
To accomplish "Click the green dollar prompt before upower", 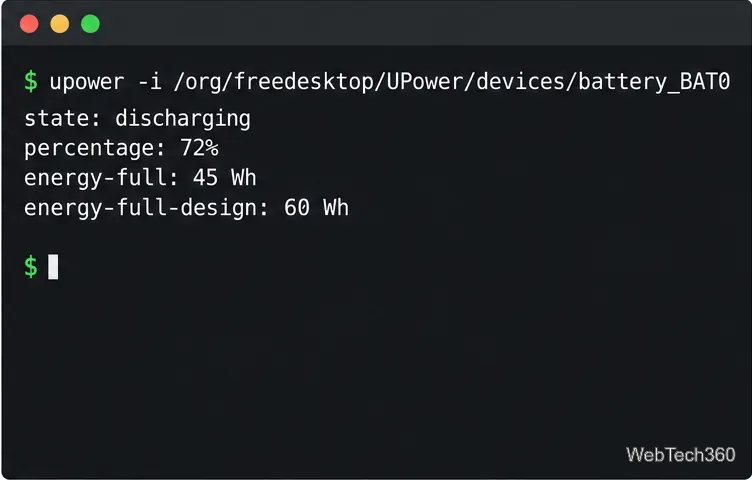I will pos(31,82).
